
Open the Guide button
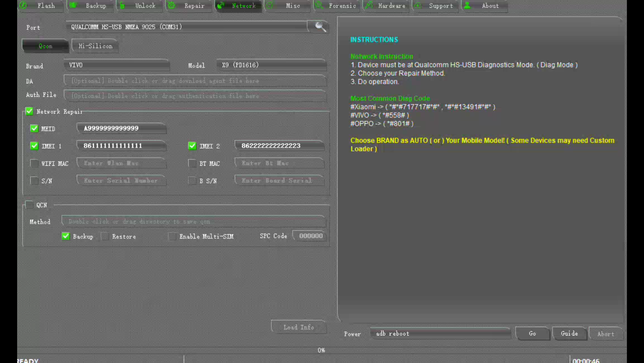tap(569, 333)
